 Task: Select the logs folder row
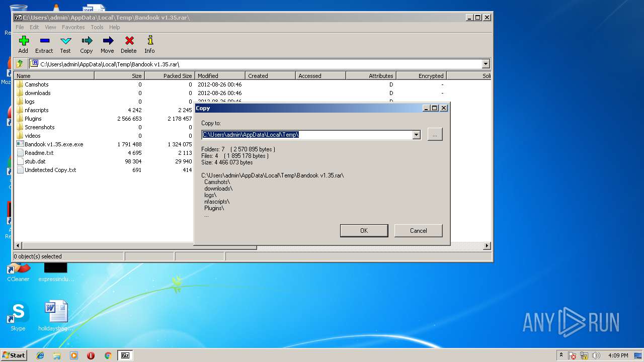[x=104, y=102]
